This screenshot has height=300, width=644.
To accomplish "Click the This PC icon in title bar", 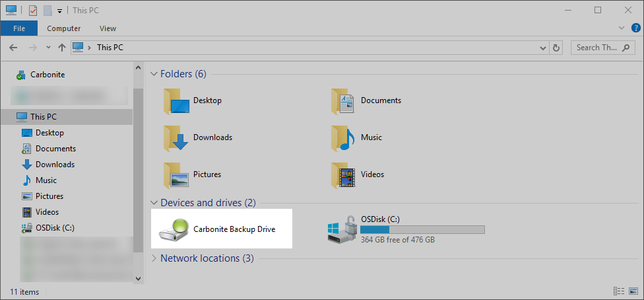I will tap(11, 11).
